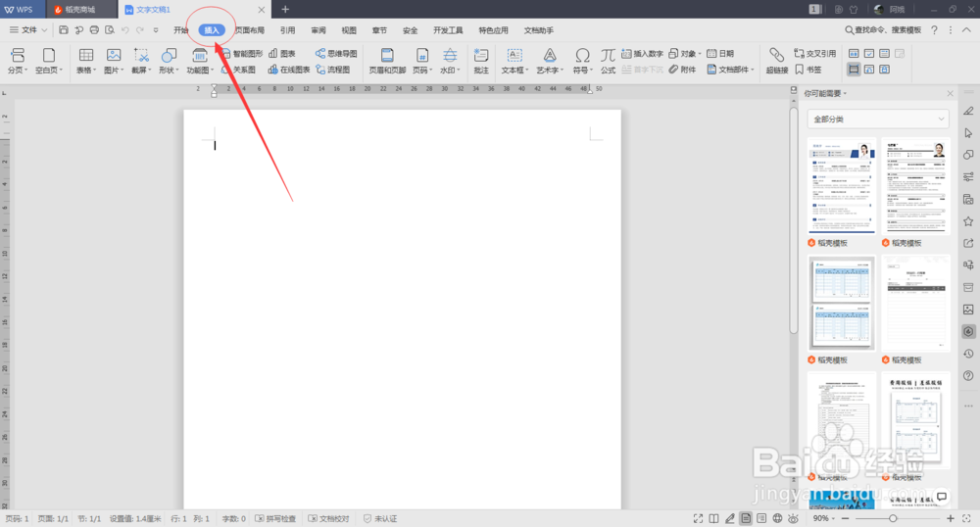Screen dimensions: 980x527
Task: Toggle web layout view in status bar
Action: coord(777,518)
